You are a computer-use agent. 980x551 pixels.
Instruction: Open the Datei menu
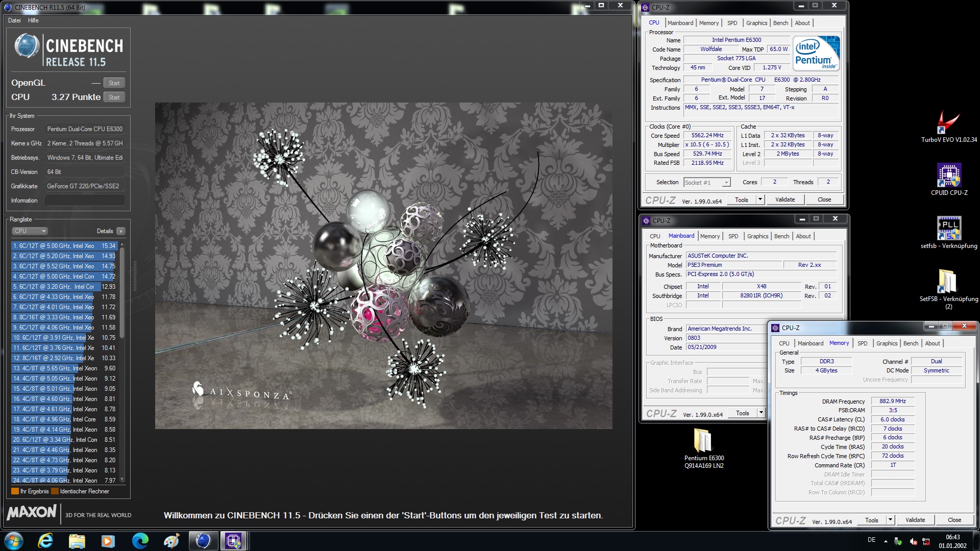[14, 20]
